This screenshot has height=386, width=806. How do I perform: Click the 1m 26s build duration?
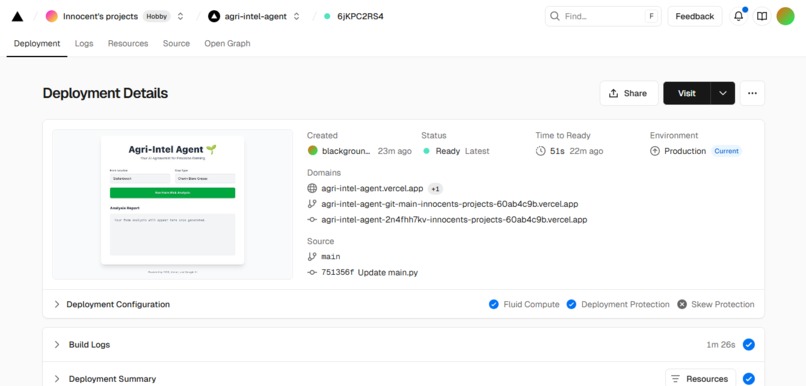pos(721,344)
